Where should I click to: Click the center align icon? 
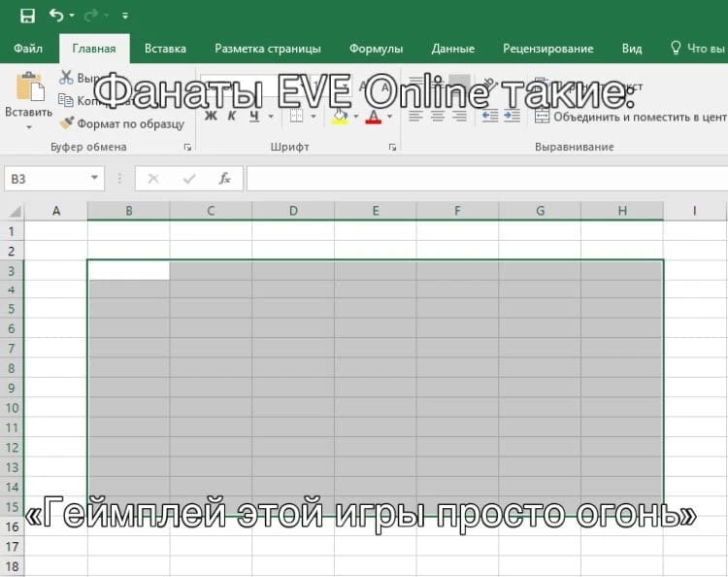(x=438, y=116)
